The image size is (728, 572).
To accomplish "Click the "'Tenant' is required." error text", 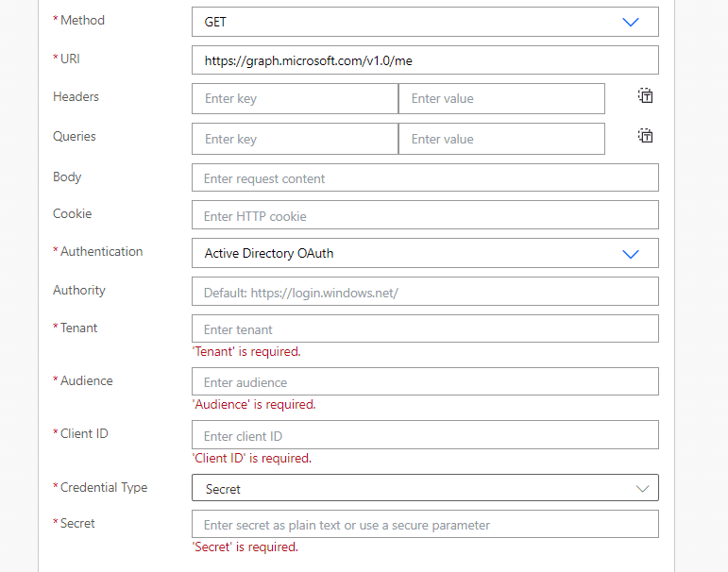I will click(246, 351).
